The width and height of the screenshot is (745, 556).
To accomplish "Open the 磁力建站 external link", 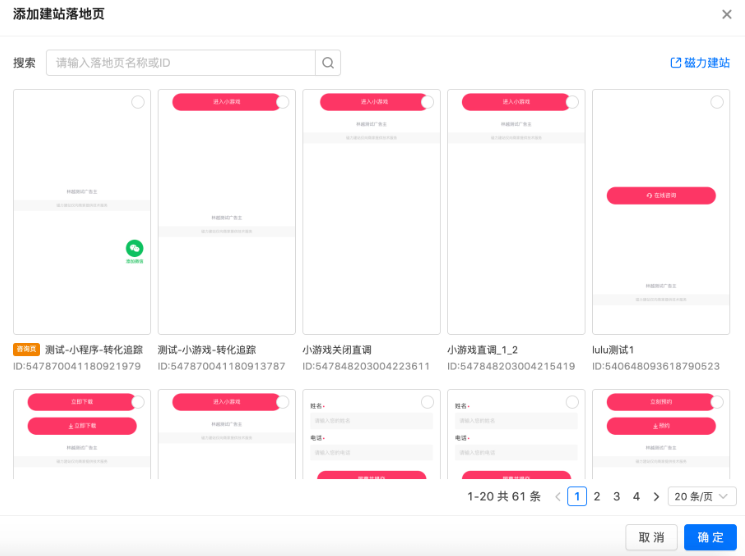I will (700, 63).
